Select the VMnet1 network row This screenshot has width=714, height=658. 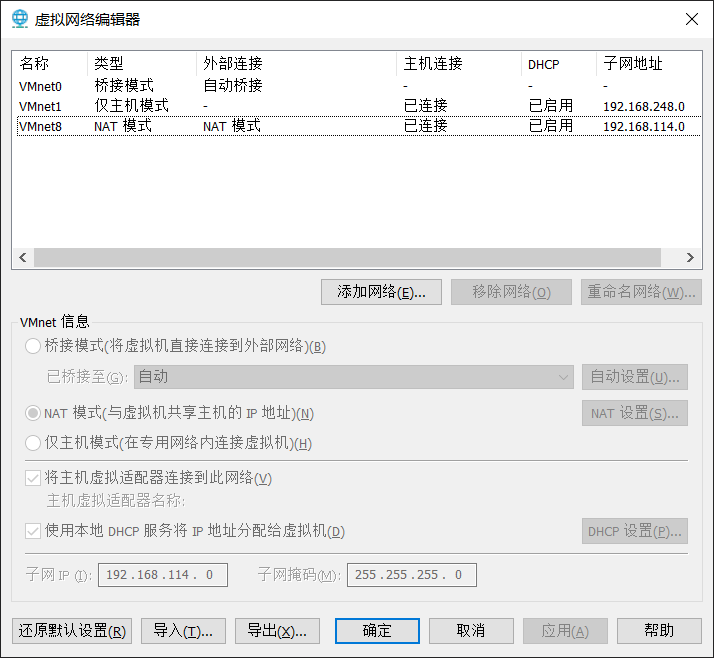coord(359,106)
